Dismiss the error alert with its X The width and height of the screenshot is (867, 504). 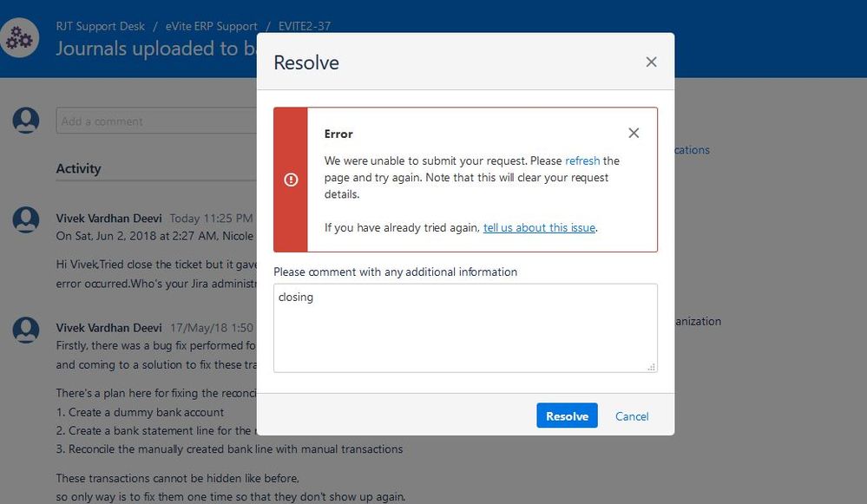634,133
